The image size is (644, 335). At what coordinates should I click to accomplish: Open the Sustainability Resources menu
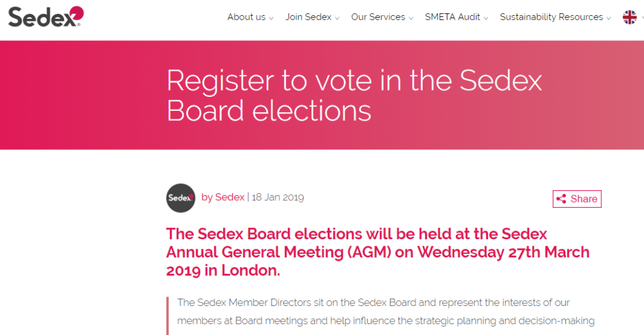tap(551, 17)
